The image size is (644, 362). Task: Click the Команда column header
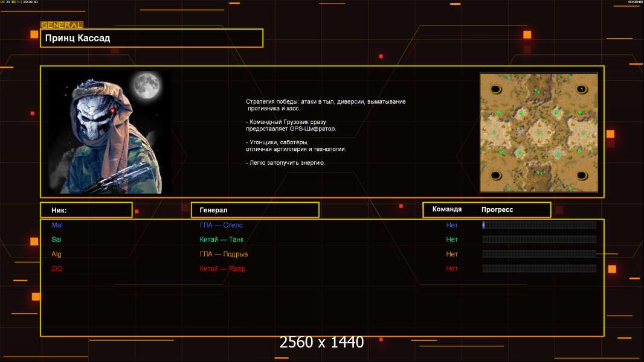click(447, 209)
